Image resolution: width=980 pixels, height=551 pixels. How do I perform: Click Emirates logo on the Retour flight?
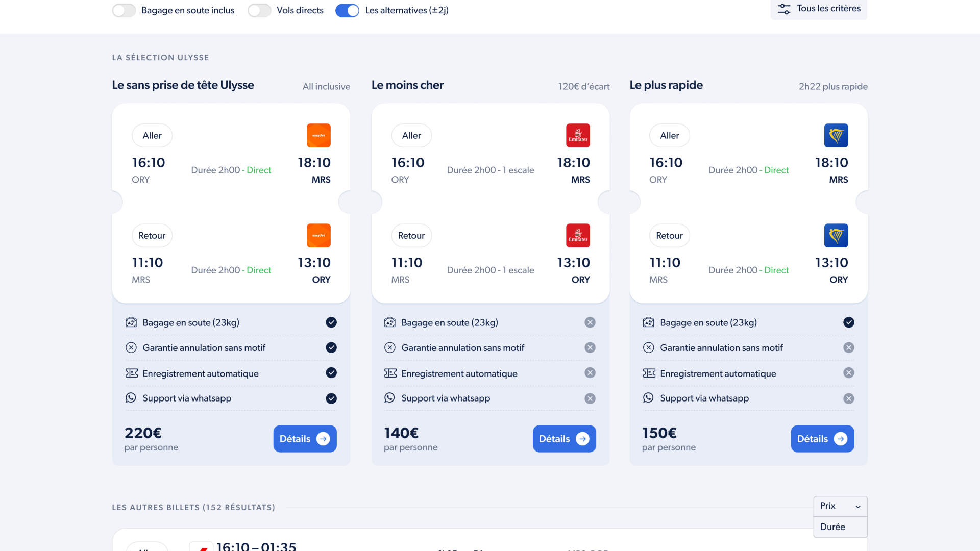click(578, 236)
